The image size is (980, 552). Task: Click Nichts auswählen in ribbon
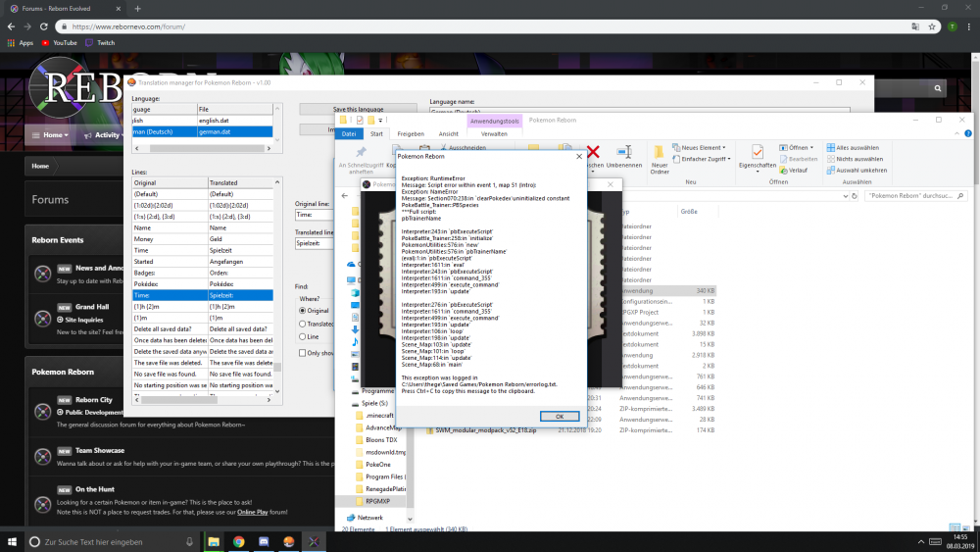point(855,159)
